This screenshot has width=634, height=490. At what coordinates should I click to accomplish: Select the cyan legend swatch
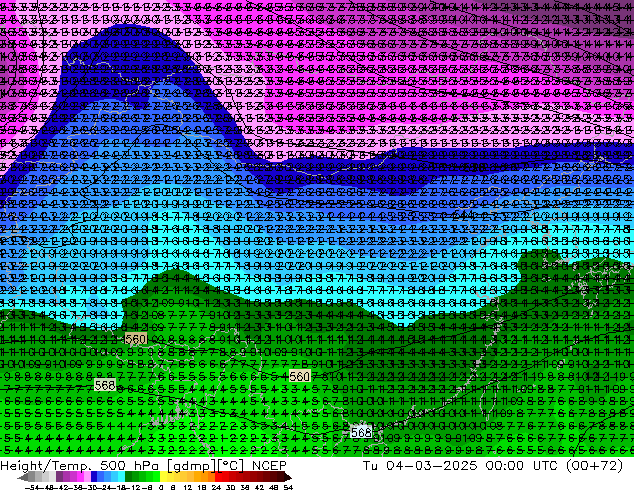(x=121, y=477)
